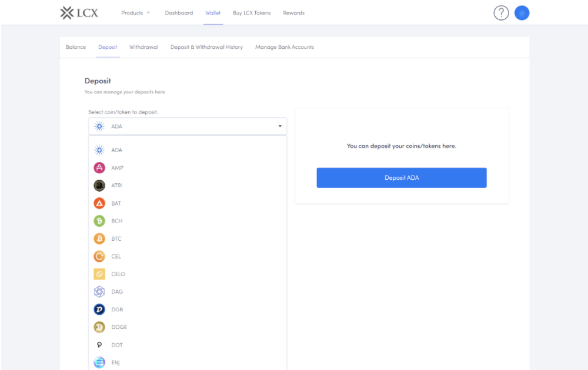Click the orange BAT triangle icon
588x370 pixels.
click(x=99, y=203)
